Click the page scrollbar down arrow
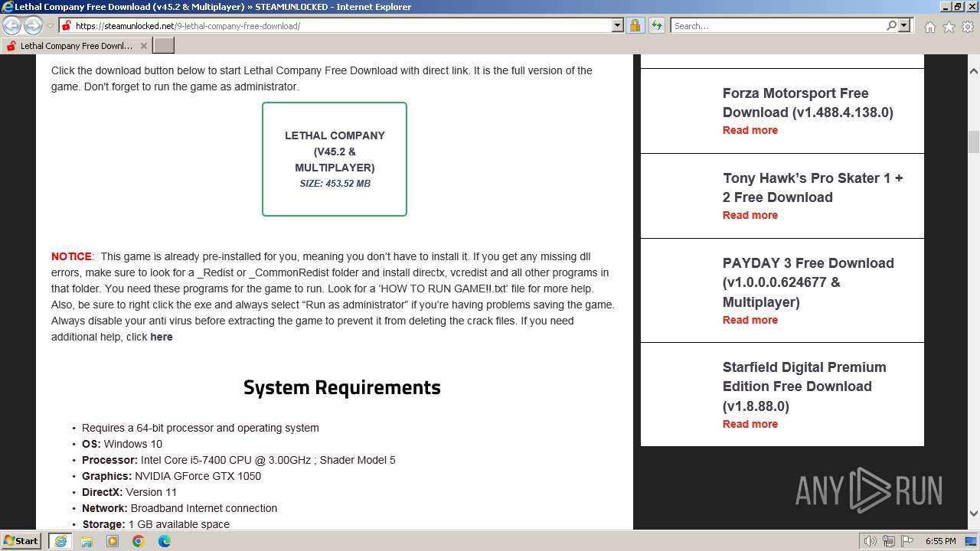The height and width of the screenshot is (551, 980). (x=974, y=514)
